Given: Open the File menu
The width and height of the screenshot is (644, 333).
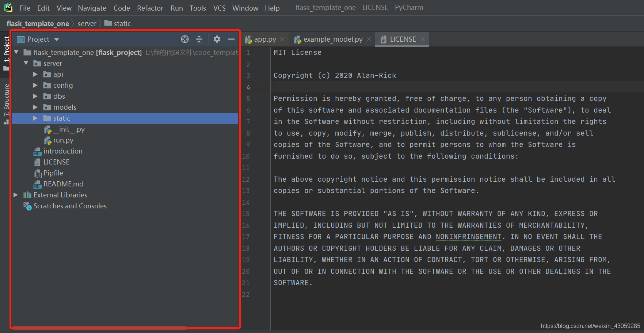Looking at the screenshot, I should 25,8.
